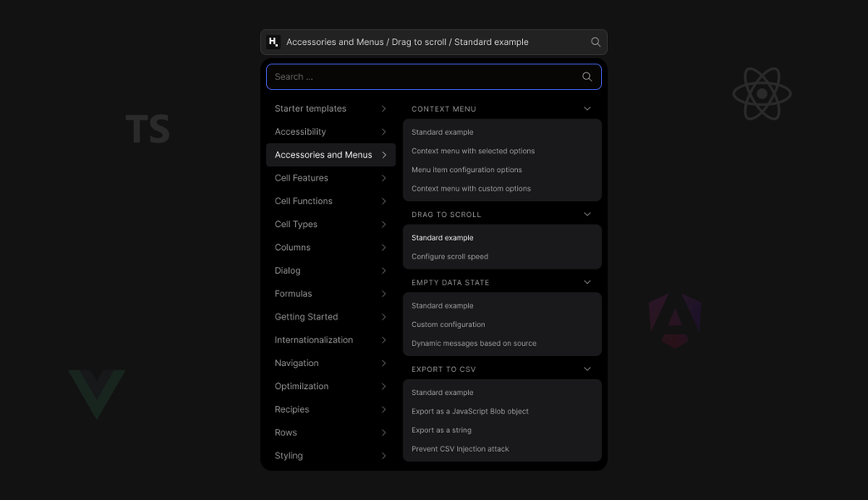Click chevron arrow beside Accessibility
868x500 pixels.
click(384, 132)
